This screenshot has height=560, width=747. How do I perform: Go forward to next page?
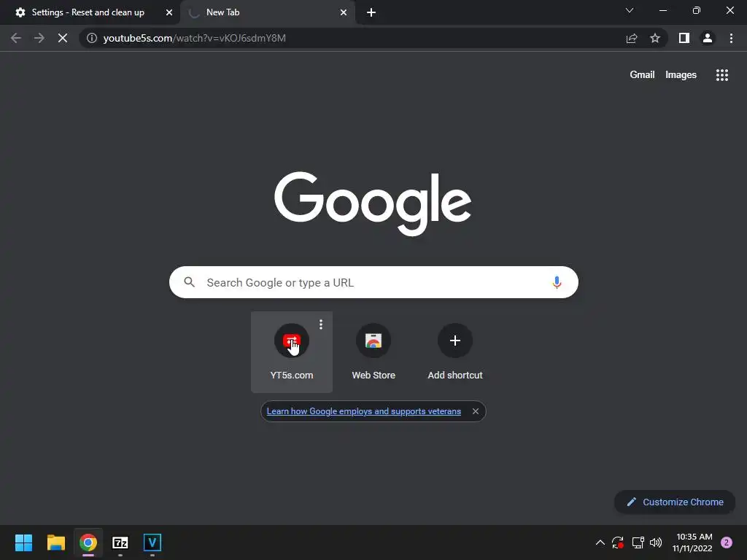(39, 38)
